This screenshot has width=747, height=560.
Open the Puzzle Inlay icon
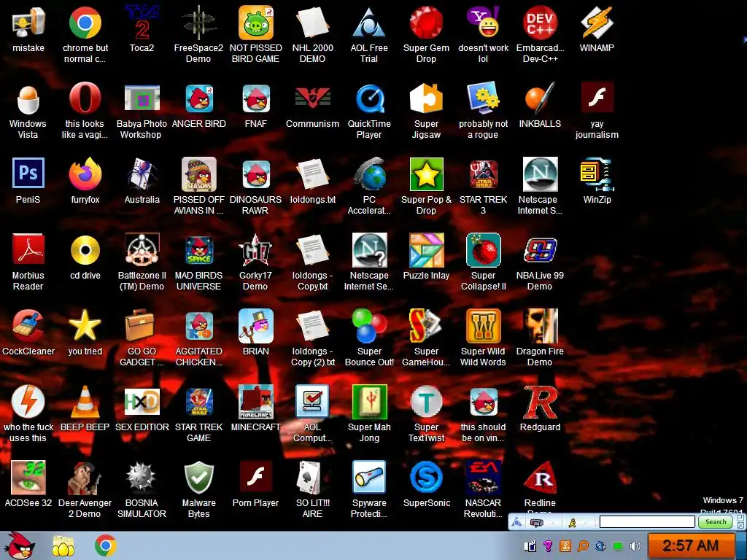click(426, 250)
